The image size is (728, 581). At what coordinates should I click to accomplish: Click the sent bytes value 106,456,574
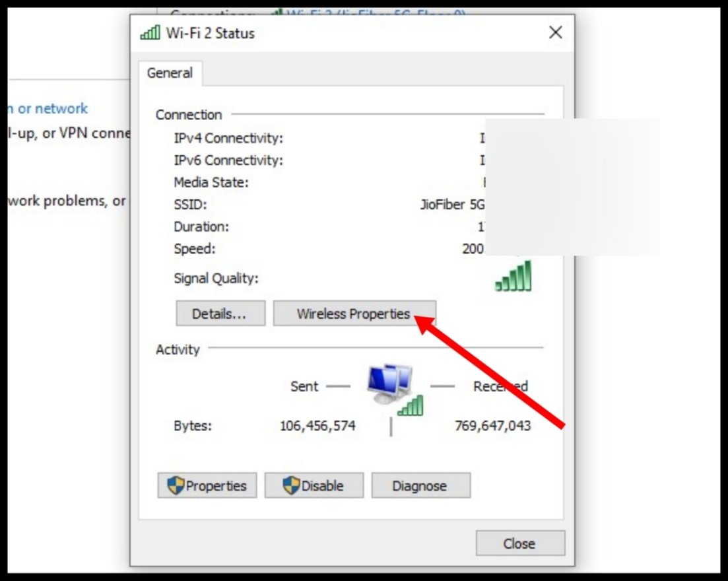tap(317, 425)
